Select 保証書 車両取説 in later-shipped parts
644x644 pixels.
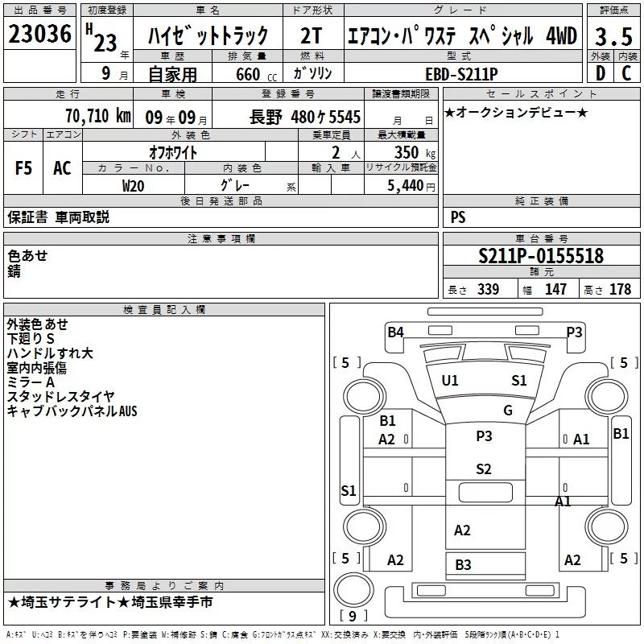(x=58, y=217)
